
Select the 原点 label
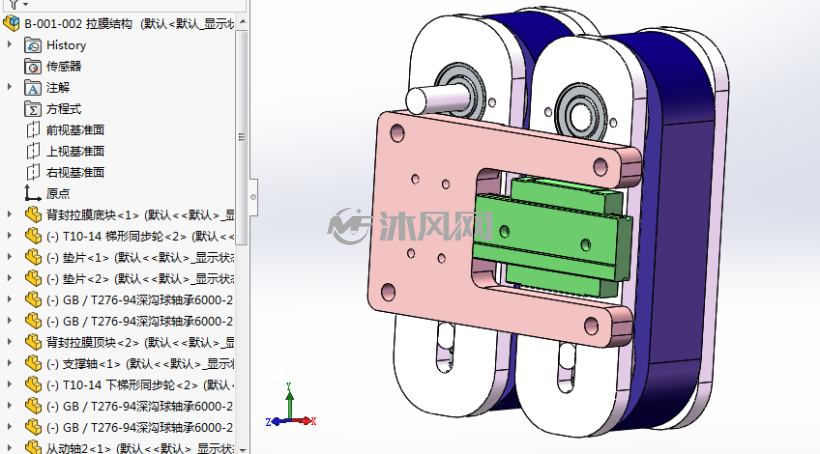(x=58, y=194)
